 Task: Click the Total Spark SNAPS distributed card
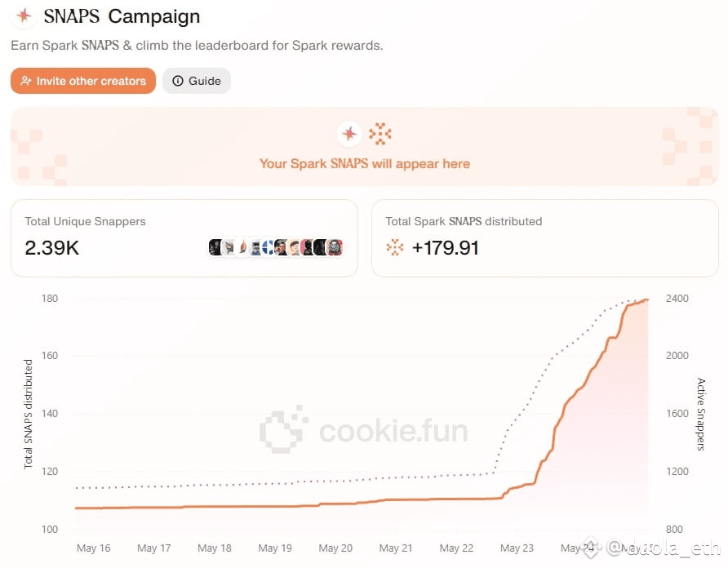coord(545,238)
